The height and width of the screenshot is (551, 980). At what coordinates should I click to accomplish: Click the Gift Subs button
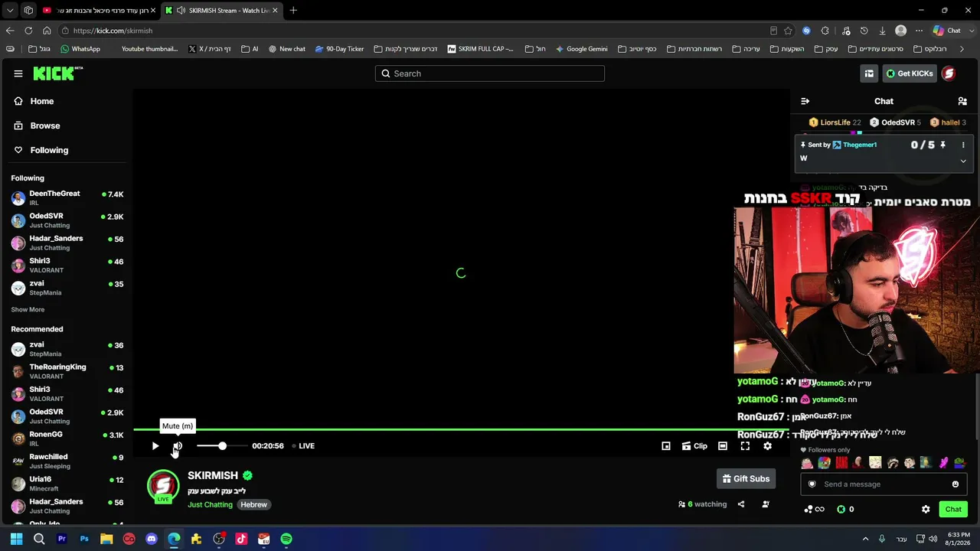coord(746,479)
